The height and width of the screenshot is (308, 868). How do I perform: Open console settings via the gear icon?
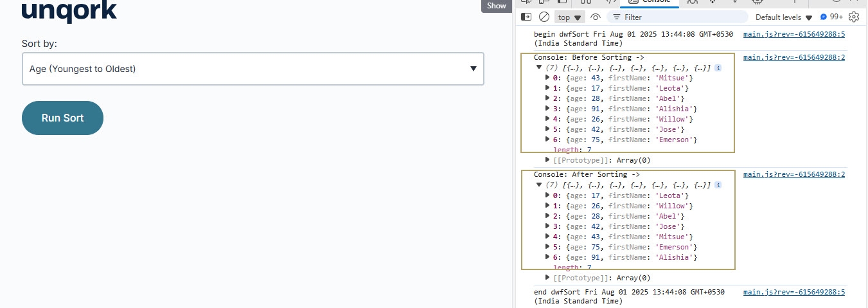coord(854,17)
